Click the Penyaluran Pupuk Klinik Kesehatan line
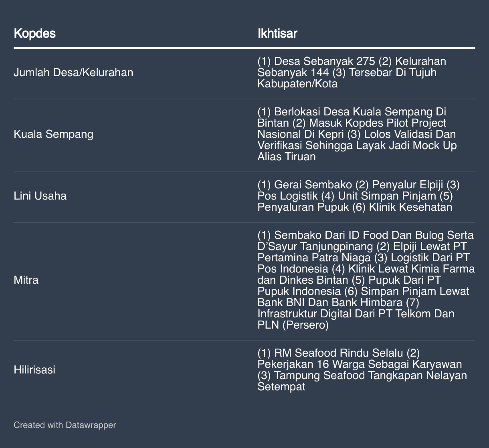489x448 pixels. (354, 207)
